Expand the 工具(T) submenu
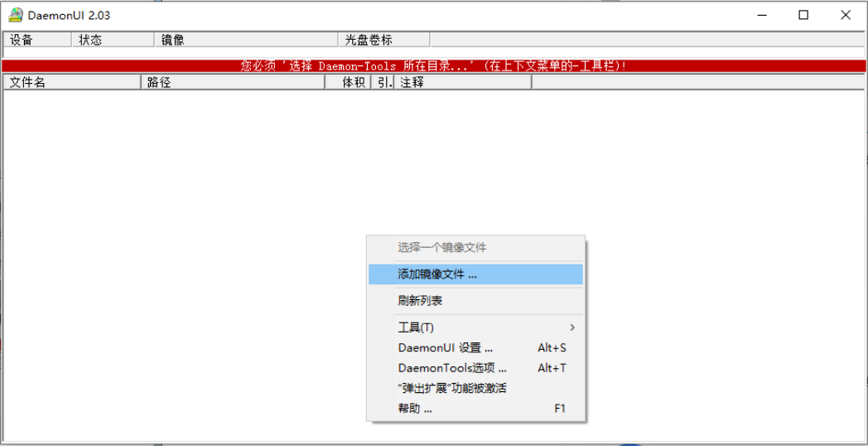Image resolution: width=868 pixels, height=446 pixels. [475, 327]
